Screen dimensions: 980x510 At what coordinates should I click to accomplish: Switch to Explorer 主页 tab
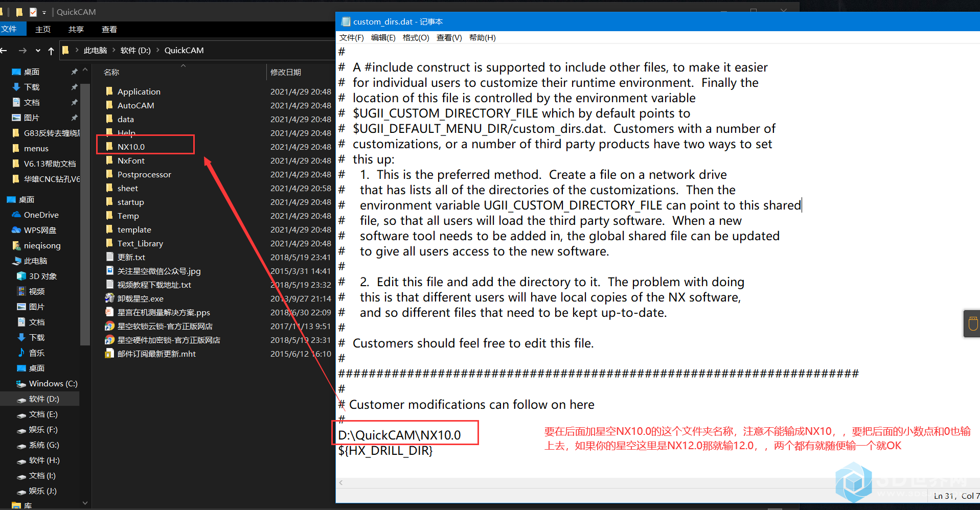(43, 29)
